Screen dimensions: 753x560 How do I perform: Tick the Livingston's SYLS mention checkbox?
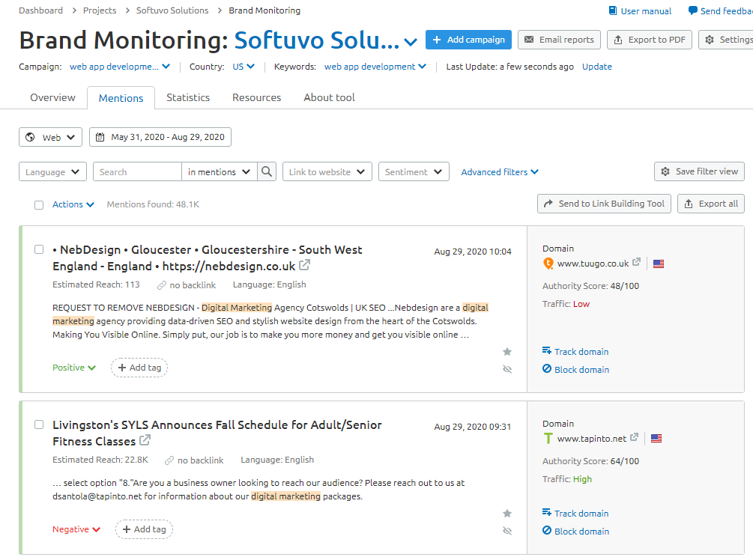coord(39,424)
